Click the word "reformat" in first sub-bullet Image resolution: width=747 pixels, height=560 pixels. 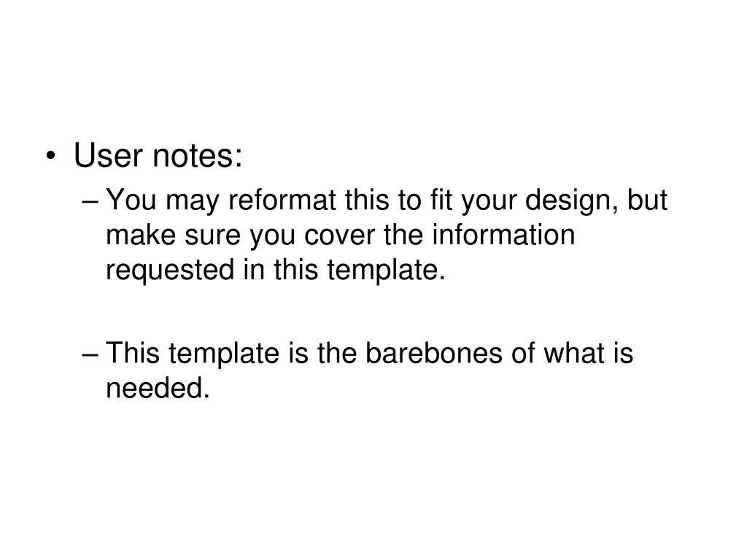pyautogui.click(x=282, y=199)
